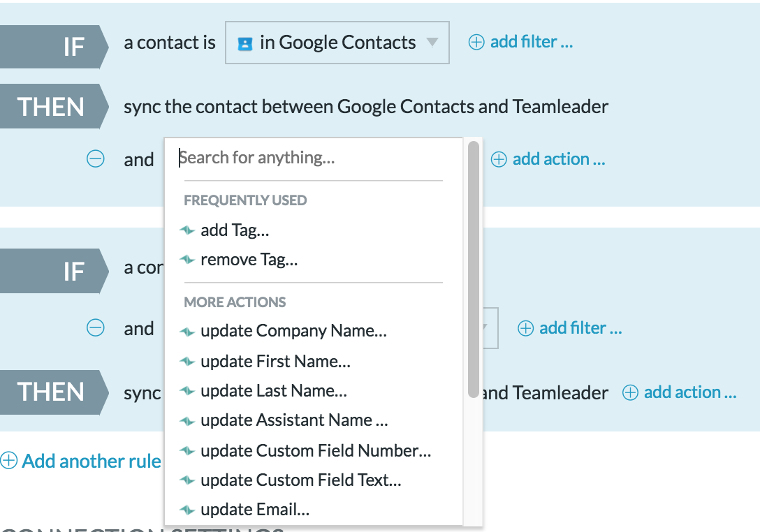The height and width of the screenshot is (532, 760).
Task: Click icon beside 'update Last Name...'
Action: click(187, 392)
